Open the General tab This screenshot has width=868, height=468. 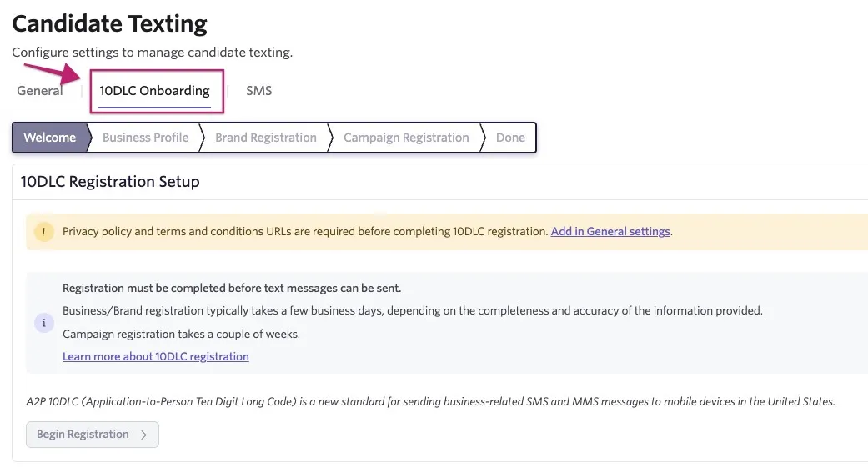pyautogui.click(x=39, y=91)
